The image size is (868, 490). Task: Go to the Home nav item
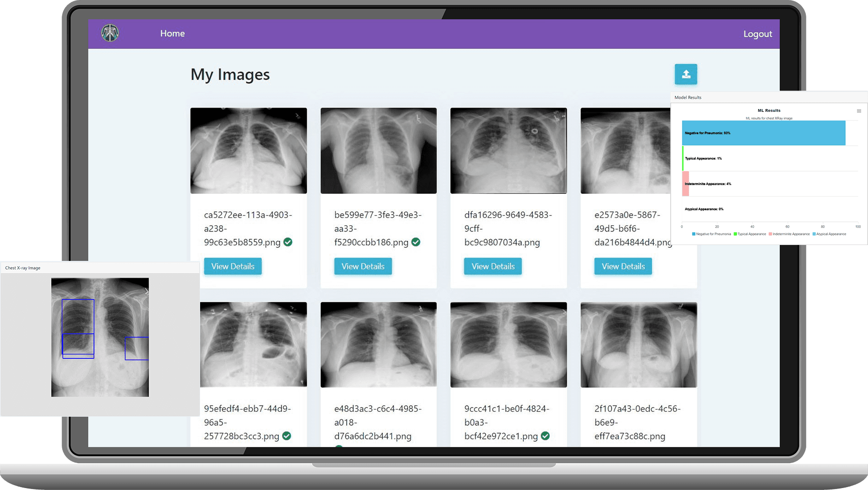tap(172, 33)
